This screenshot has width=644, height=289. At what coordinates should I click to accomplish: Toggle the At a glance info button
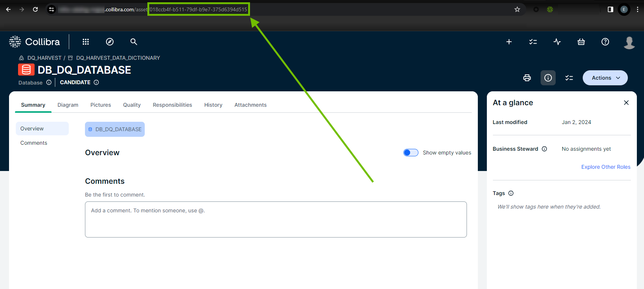tap(548, 78)
